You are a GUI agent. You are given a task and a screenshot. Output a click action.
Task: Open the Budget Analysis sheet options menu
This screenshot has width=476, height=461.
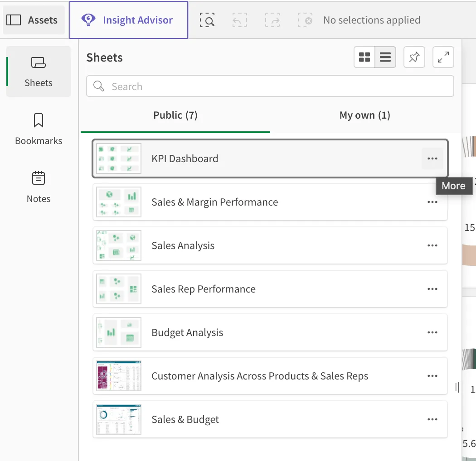(x=432, y=332)
